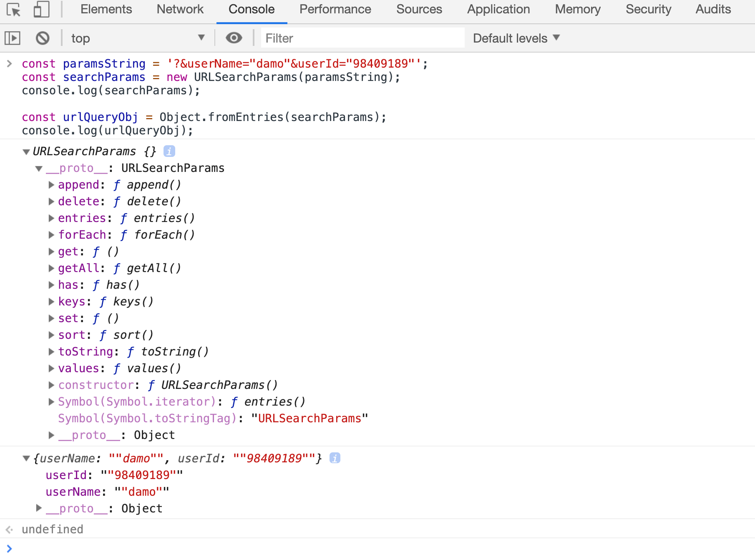Click the console.log(searchParams) line
This screenshot has height=560, width=755.
coord(111,90)
